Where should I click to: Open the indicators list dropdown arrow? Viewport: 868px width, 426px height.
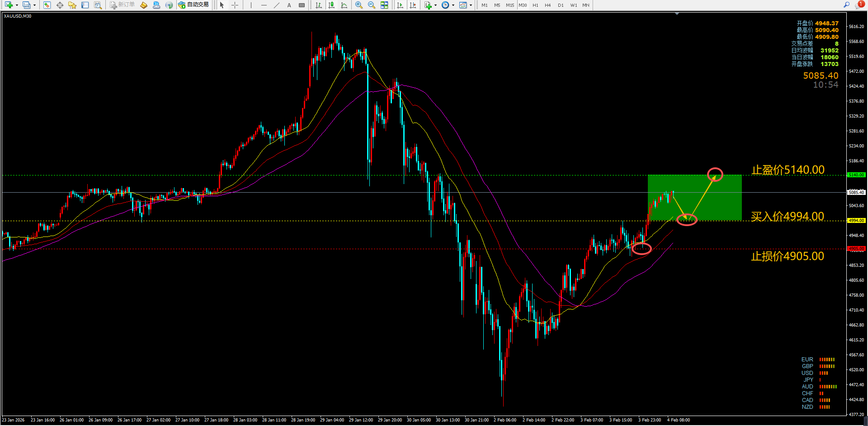tap(435, 5)
